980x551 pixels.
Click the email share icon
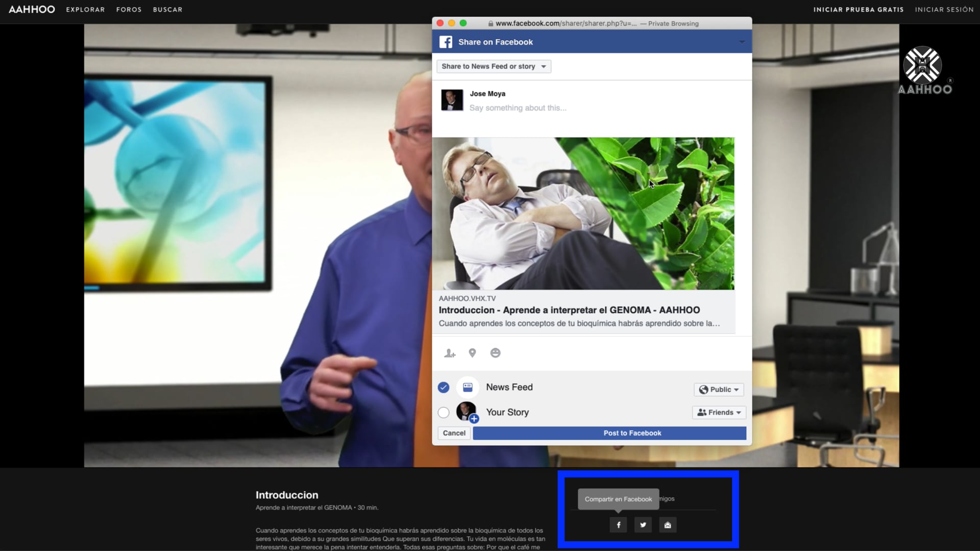(x=667, y=524)
